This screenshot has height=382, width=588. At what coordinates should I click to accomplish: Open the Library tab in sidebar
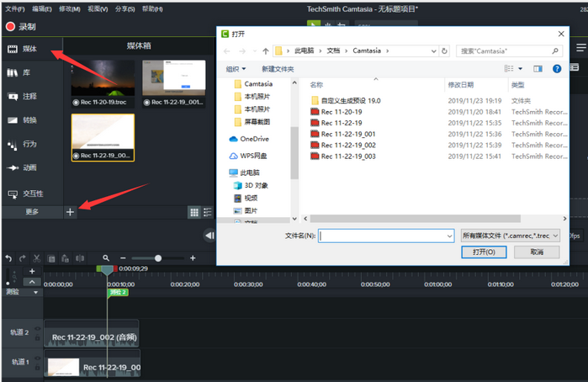19,72
